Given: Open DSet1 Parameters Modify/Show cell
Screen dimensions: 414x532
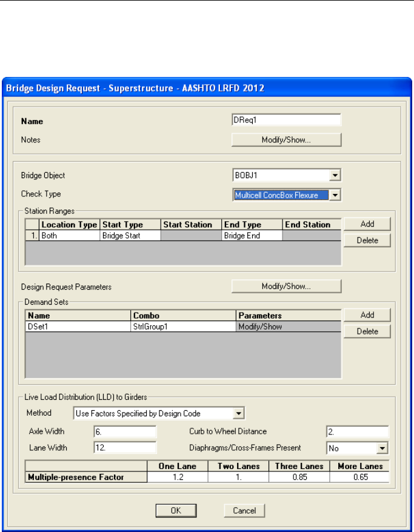Looking at the screenshot, I should 289,327.
